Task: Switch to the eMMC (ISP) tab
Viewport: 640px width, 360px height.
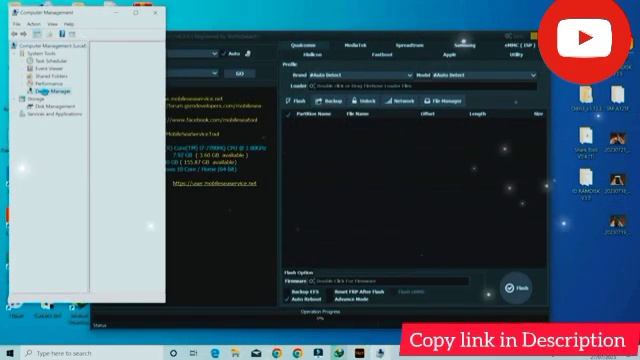Action: click(x=520, y=45)
